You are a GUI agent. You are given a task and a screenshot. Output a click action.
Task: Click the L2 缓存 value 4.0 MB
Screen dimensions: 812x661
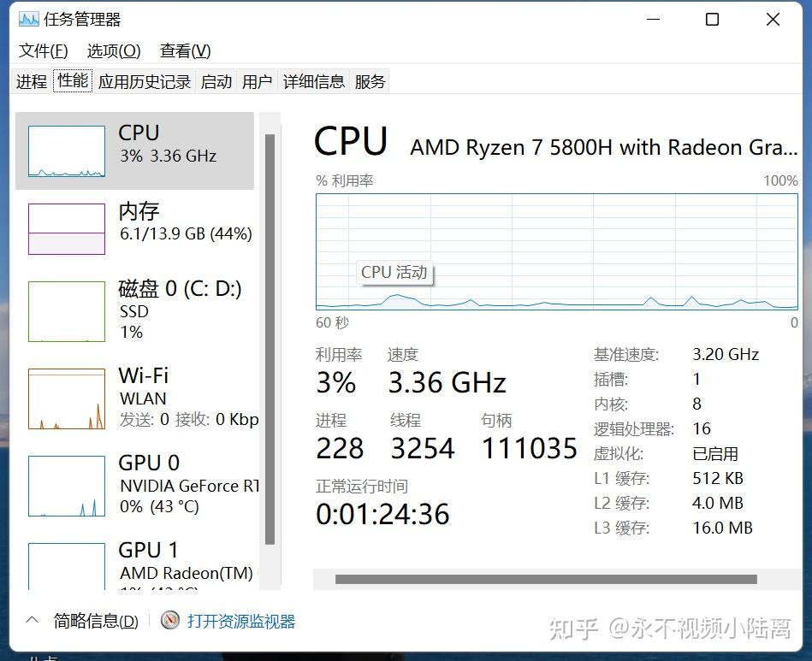[x=718, y=503]
